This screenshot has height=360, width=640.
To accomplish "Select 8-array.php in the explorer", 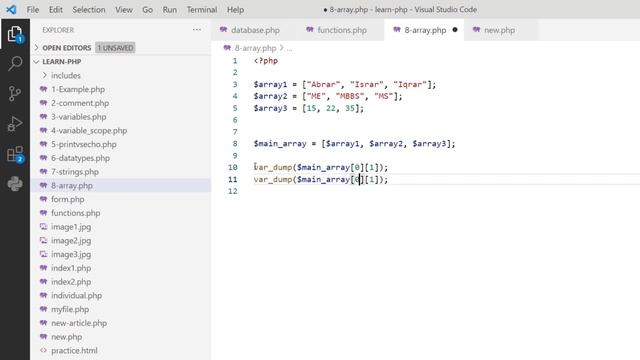I will (121, 185).
